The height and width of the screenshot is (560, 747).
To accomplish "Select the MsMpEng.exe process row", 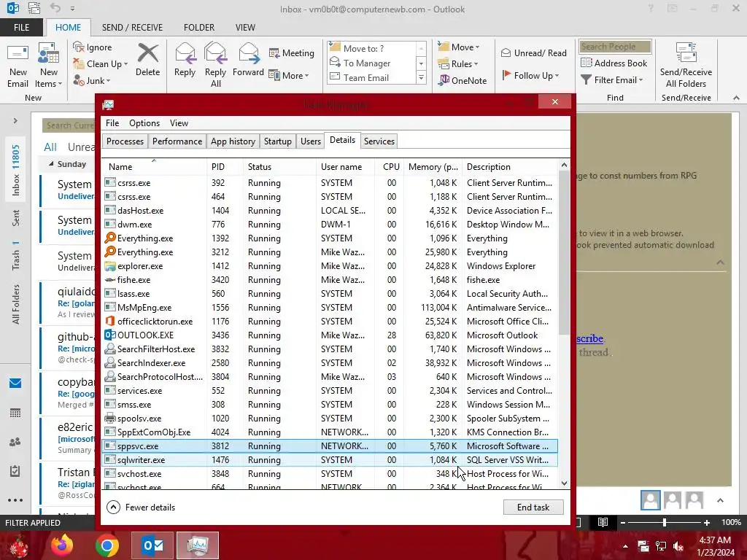I will pyautogui.click(x=330, y=308).
